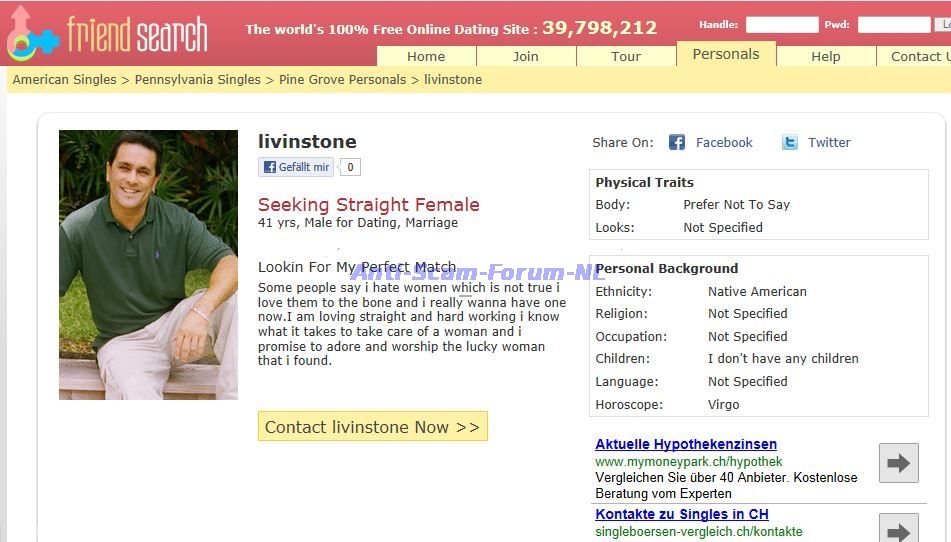
Task: Click livinstone's profile photo
Action: coord(148,265)
